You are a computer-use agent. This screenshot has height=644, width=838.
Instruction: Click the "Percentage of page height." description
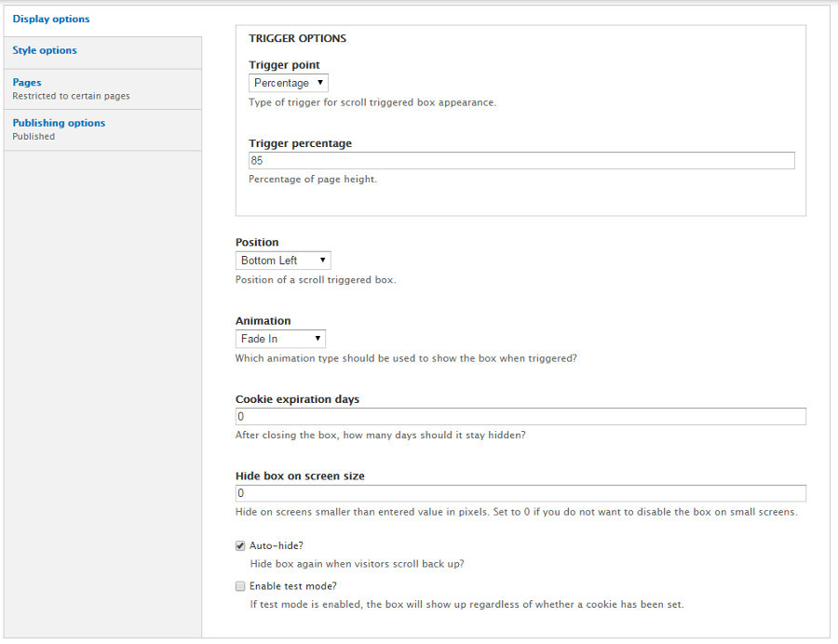coord(313,179)
